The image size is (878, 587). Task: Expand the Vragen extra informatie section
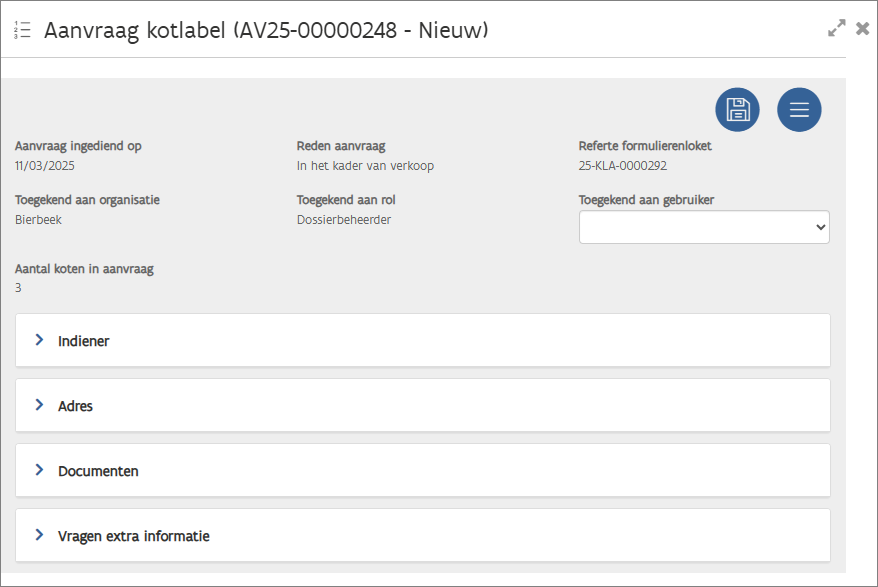click(134, 536)
